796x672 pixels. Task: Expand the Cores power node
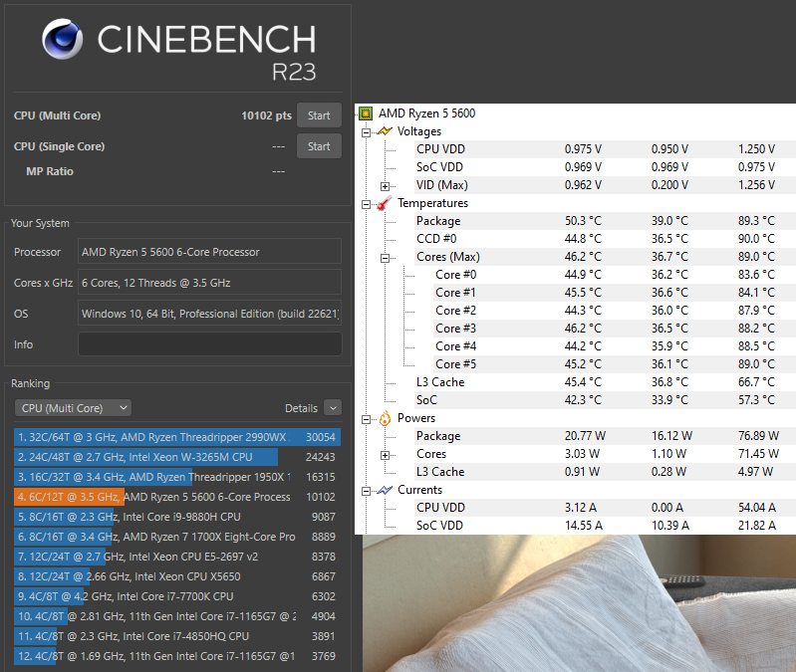(x=386, y=455)
